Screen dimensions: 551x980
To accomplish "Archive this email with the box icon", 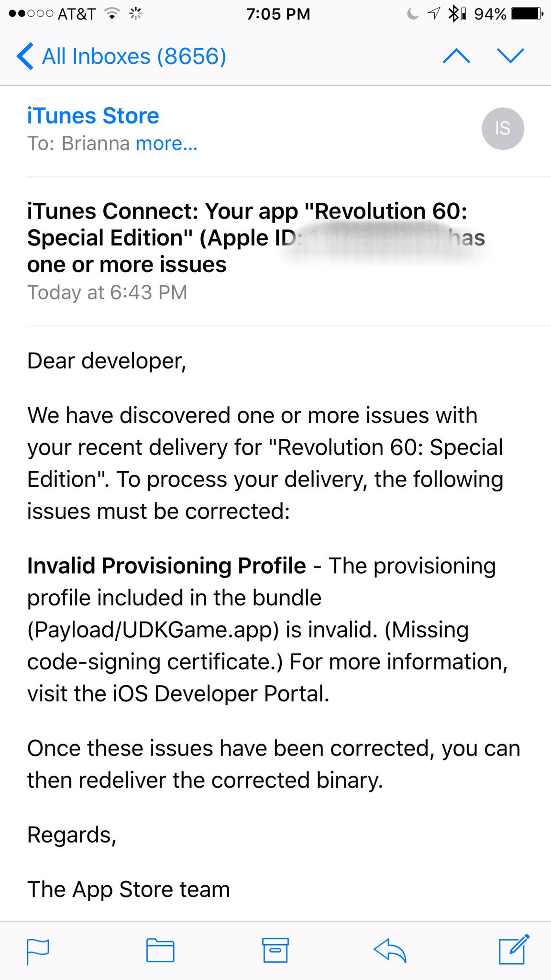I will click(x=275, y=950).
